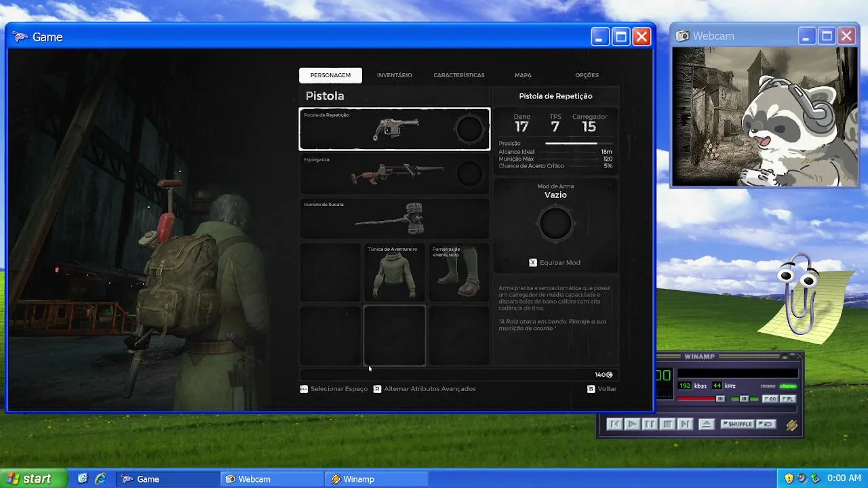Skip to next track in Winamp
The height and width of the screenshot is (488, 868).
click(x=685, y=424)
